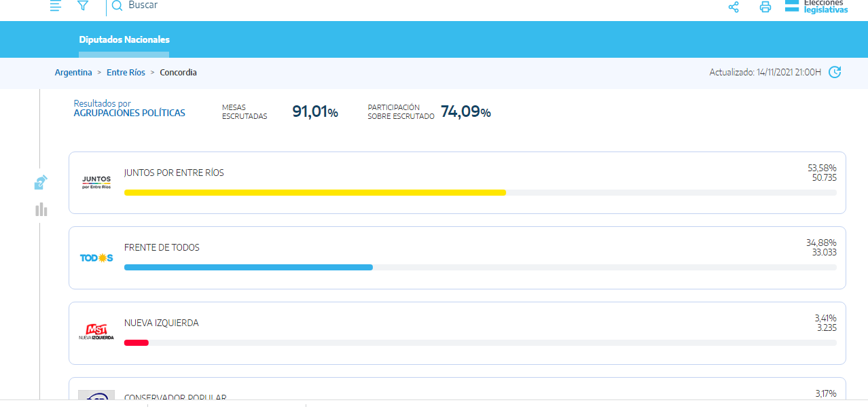Select the ballot vote view icon
868x409 pixels.
click(x=41, y=182)
